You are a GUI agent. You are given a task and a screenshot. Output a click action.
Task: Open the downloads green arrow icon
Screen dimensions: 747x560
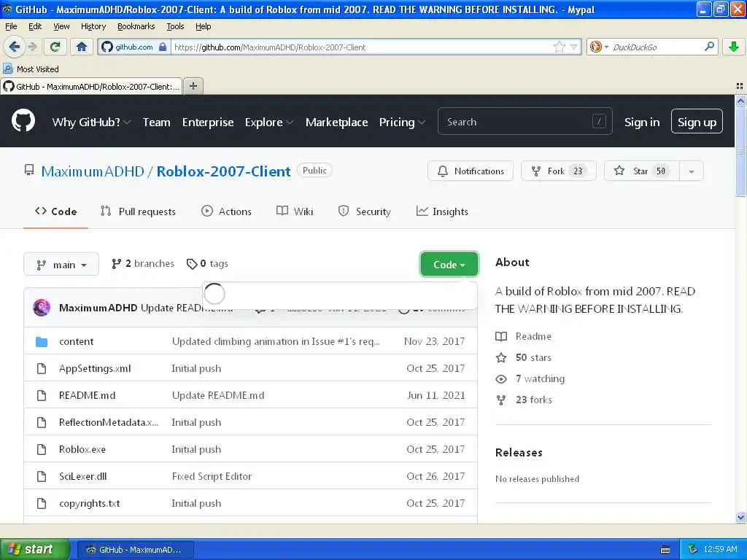pos(734,47)
